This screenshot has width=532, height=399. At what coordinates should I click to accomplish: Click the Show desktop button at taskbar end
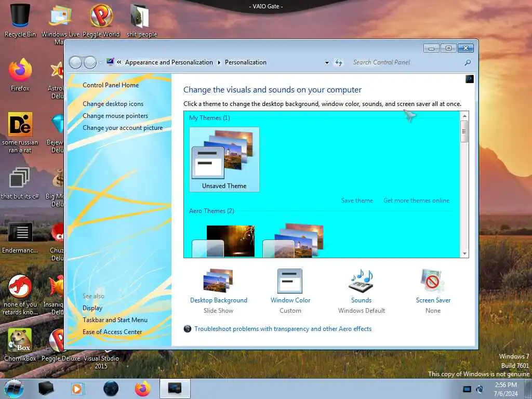click(528, 389)
